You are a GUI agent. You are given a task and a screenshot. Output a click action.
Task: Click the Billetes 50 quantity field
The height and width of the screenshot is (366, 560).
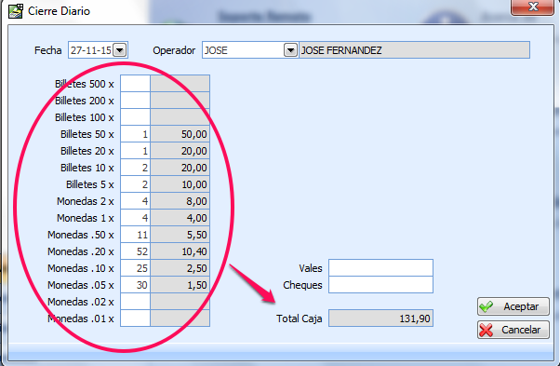(x=135, y=134)
